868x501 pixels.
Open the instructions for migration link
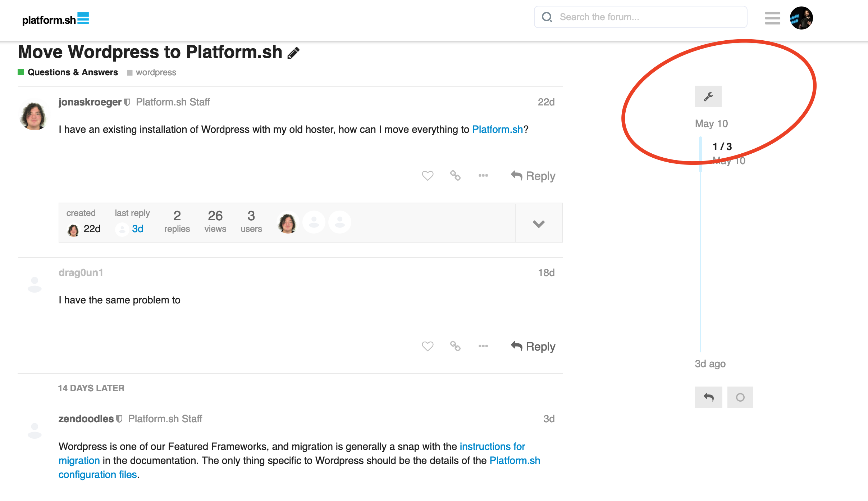click(292, 453)
